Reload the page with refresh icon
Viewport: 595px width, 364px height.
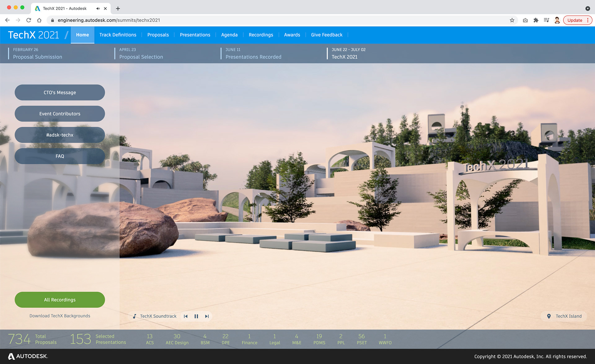(x=29, y=20)
